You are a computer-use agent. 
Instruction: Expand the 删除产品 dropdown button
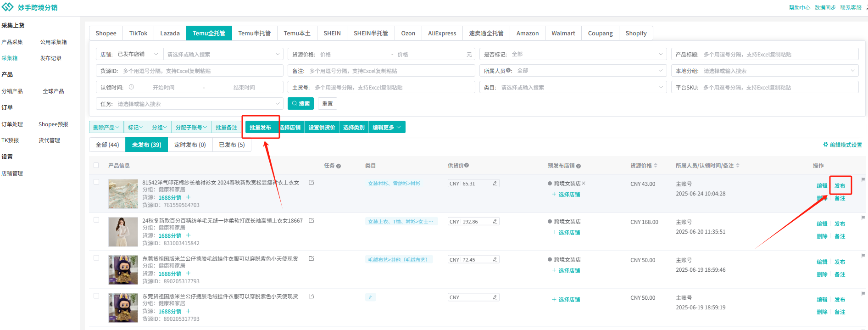[x=106, y=127]
